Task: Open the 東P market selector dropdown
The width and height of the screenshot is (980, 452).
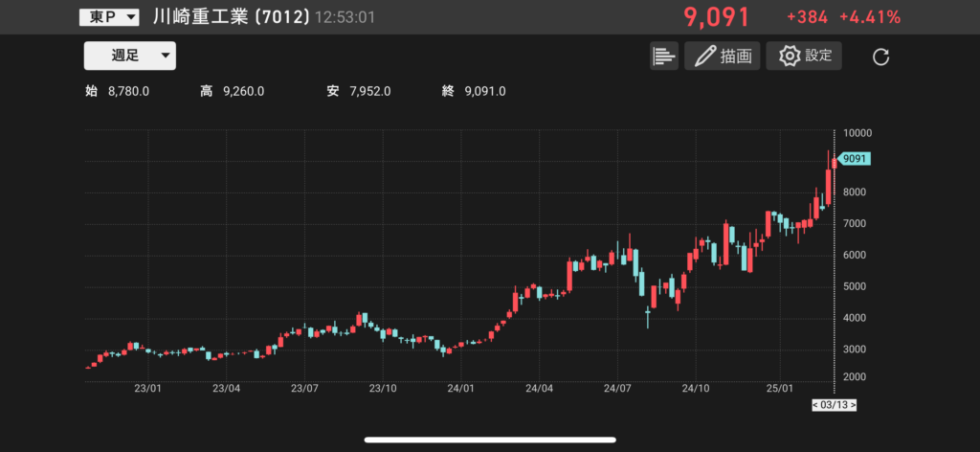Action: (x=108, y=17)
